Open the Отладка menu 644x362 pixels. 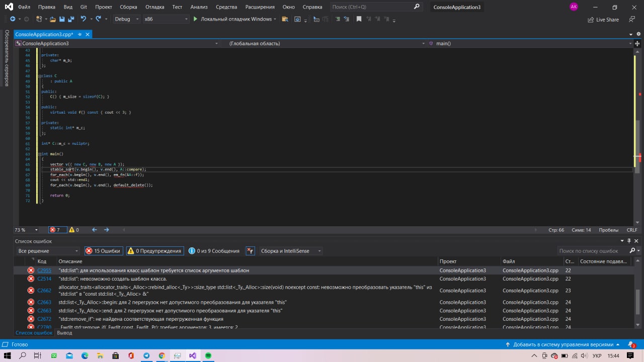tap(155, 7)
